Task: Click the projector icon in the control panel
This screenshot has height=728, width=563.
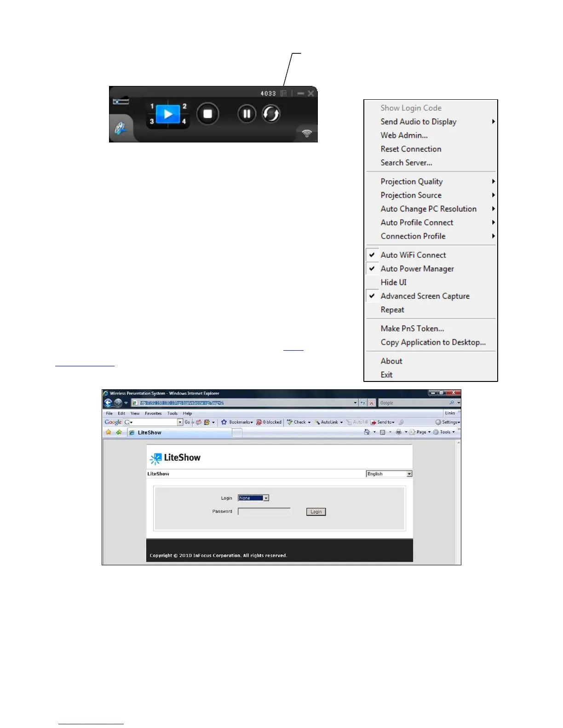Action: [x=121, y=101]
